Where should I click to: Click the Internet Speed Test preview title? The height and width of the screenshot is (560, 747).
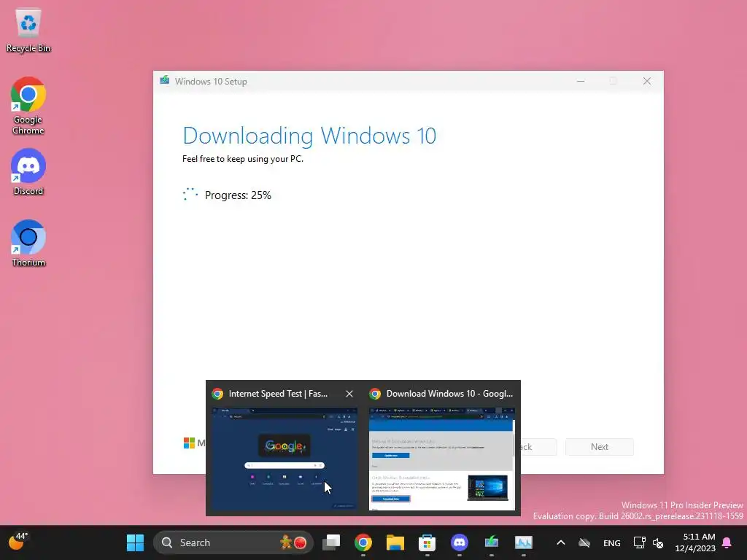(278, 394)
